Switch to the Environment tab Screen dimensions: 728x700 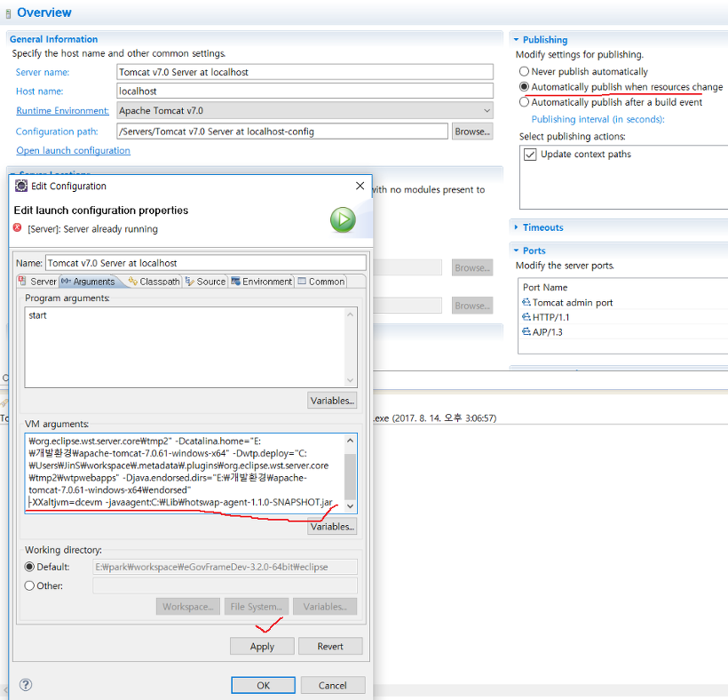click(x=261, y=282)
